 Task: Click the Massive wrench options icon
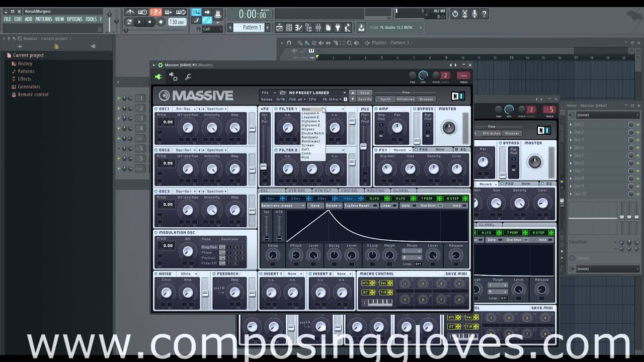coord(188,77)
